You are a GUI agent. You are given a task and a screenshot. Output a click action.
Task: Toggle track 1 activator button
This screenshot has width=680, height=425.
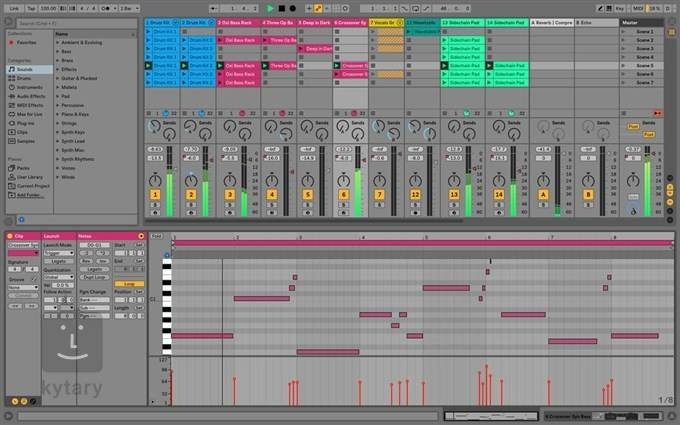click(x=155, y=195)
